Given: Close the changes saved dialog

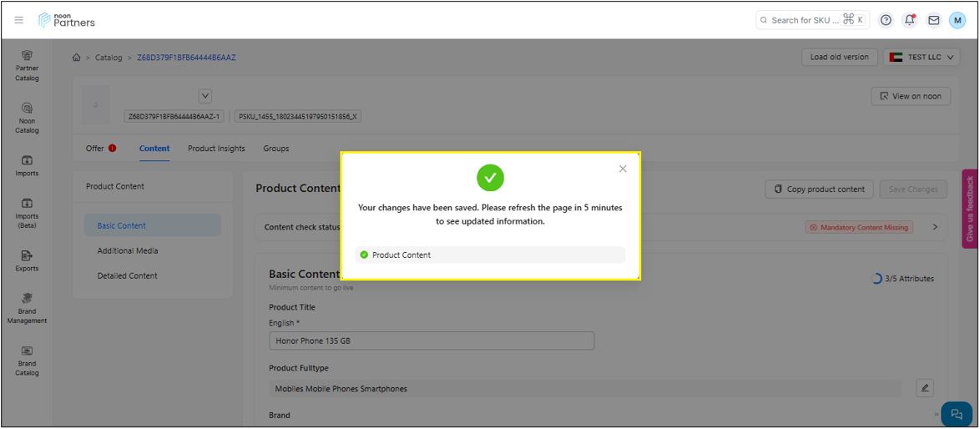Looking at the screenshot, I should [623, 169].
